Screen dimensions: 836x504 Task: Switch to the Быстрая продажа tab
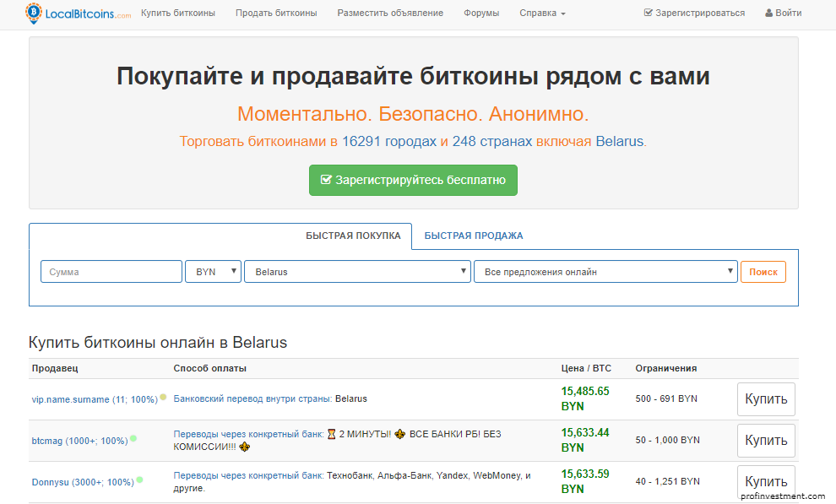click(473, 236)
